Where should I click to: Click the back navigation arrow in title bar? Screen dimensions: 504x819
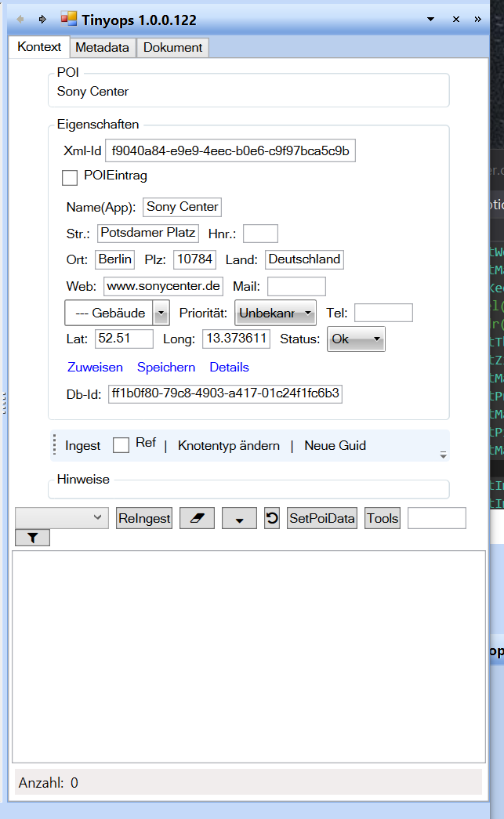click(x=20, y=20)
